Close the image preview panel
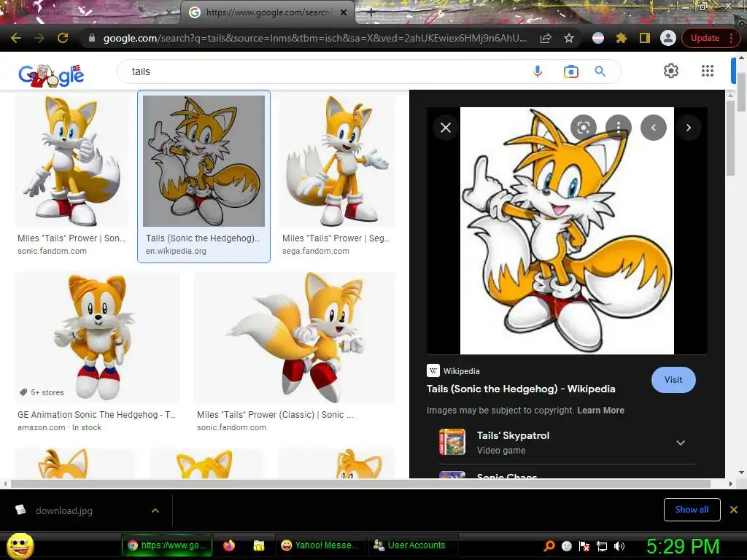Screen dimensions: 747x560 pyautogui.click(x=446, y=128)
